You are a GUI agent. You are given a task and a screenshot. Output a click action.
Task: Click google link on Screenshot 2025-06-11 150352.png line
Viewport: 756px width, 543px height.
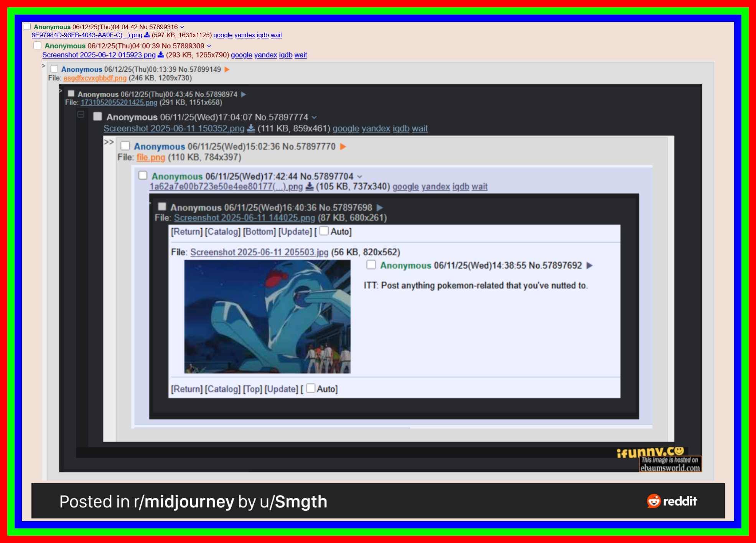pos(346,128)
